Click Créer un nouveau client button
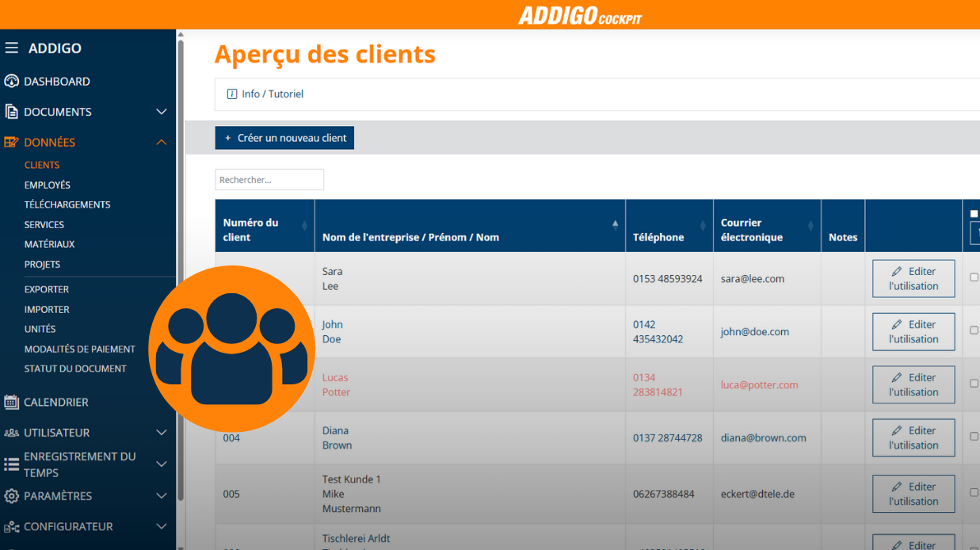Screen dimensions: 980x550 284,138
